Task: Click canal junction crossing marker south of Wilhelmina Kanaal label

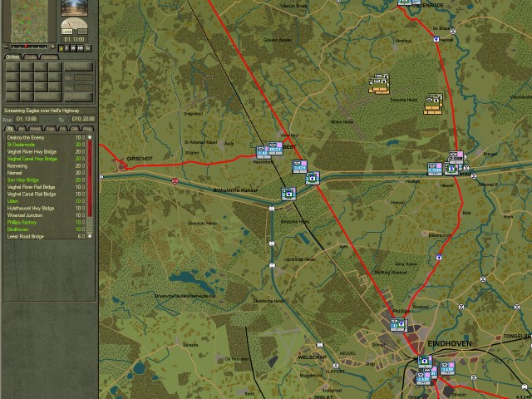Action: pyautogui.click(x=272, y=209)
